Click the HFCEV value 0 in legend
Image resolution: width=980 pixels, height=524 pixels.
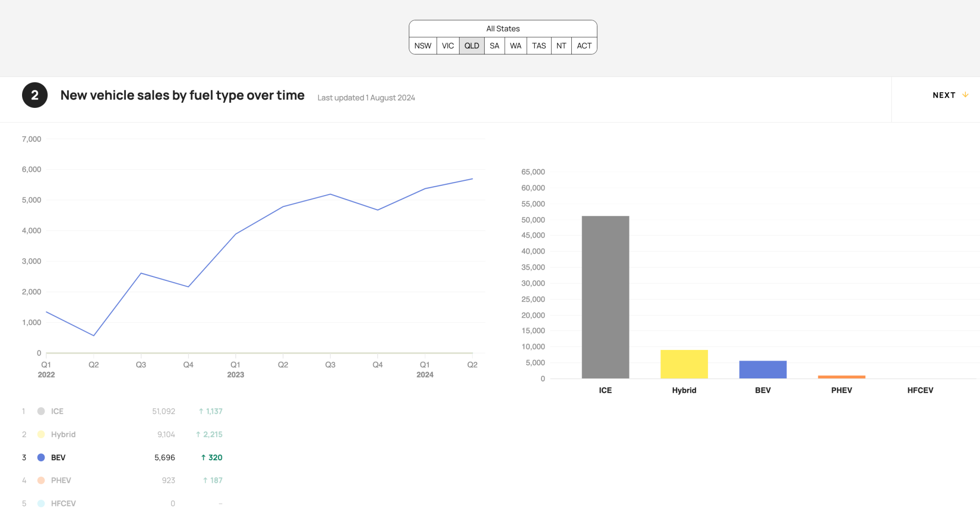pyautogui.click(x=172, y=503)
